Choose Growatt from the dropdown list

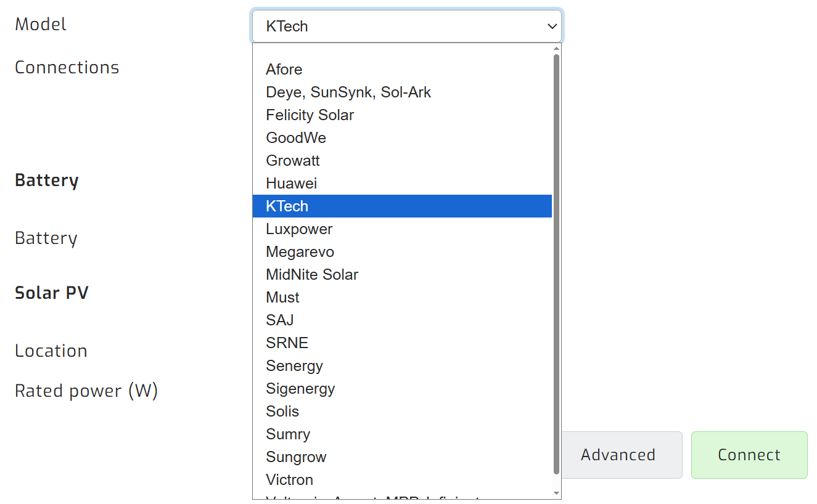(x=293, y=161)
